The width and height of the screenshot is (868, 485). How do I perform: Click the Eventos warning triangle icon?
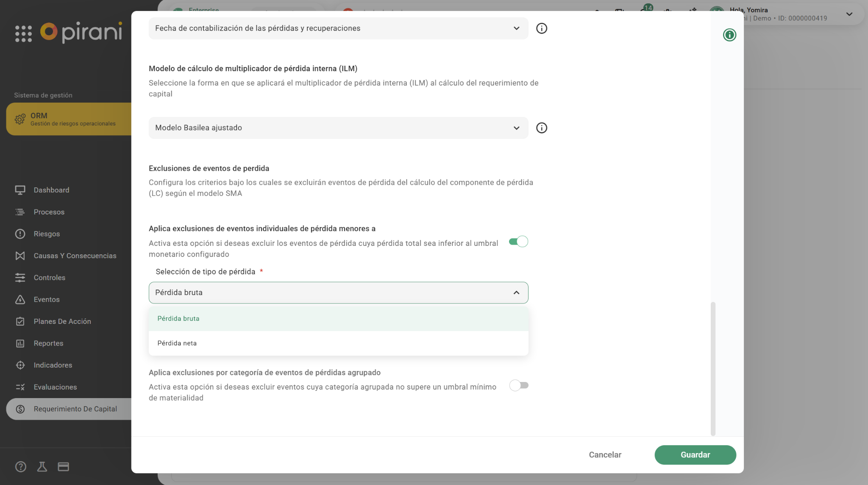point(20,300)
